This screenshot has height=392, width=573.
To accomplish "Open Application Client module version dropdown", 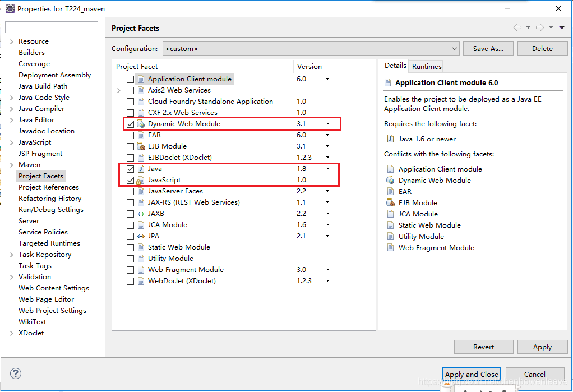I will click(327, 79).
